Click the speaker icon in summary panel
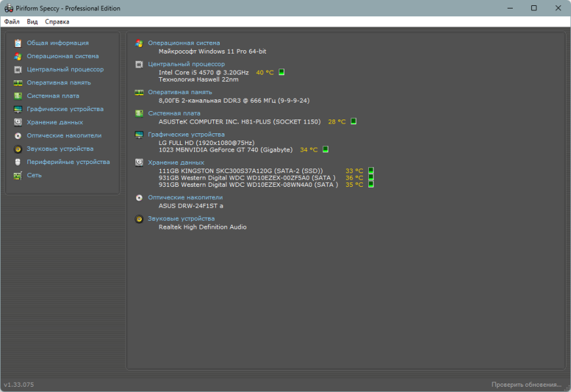Screen dimensions: 571x392 139,219
